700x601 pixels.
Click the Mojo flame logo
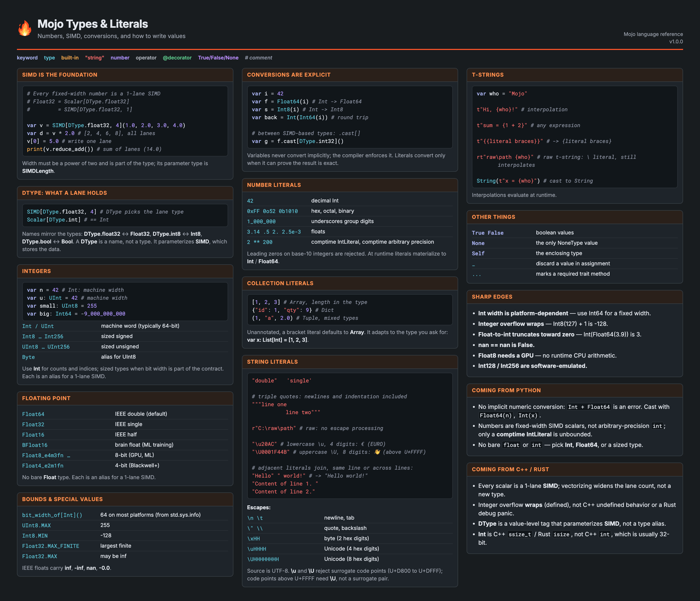[25, 28]
